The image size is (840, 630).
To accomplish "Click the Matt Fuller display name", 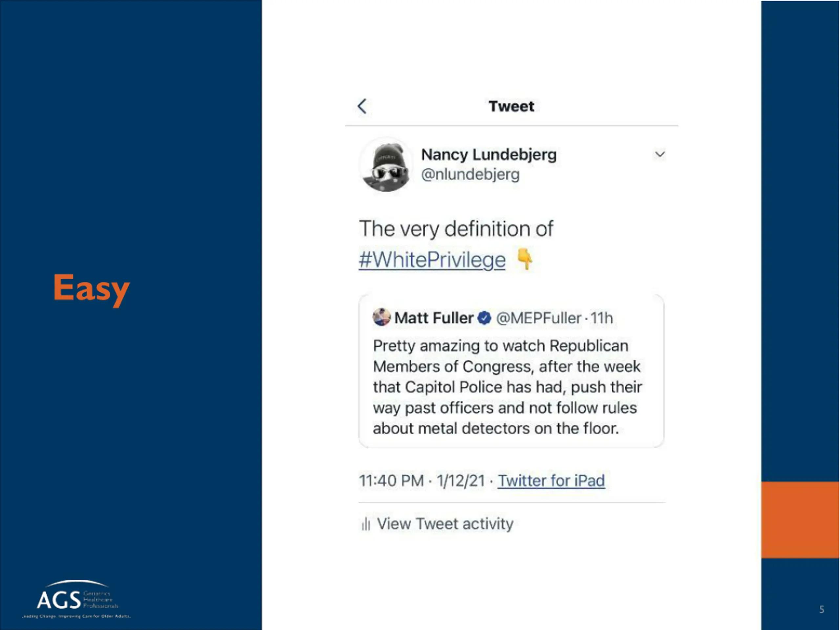I will tap(434, 318).
